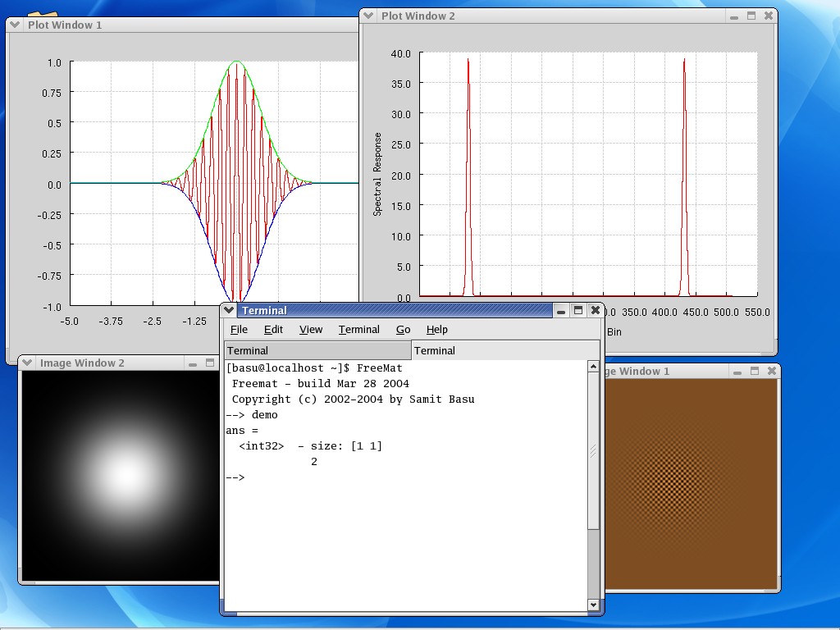Open the Plot Window 1 window menu arrow
Image resolution: width=840 pixels, height=630 pixels.
15,25
